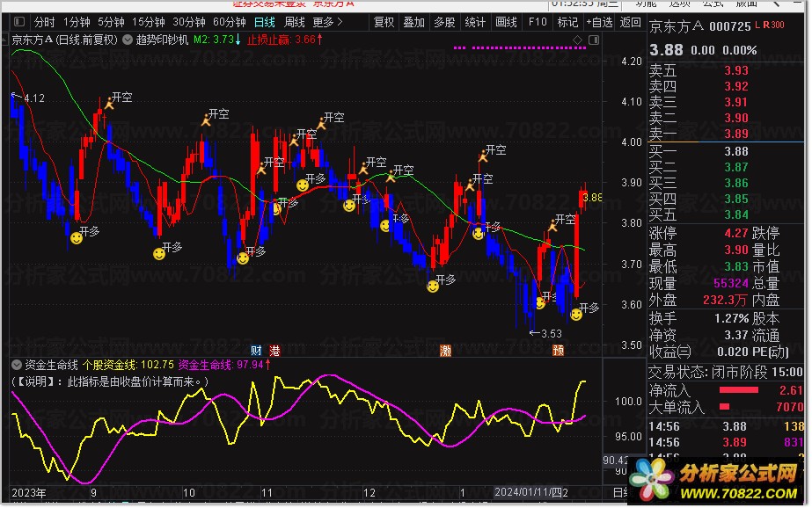812x508 pixels.
Task: Click the 大单流入 red bar
Action: point(725,407)
